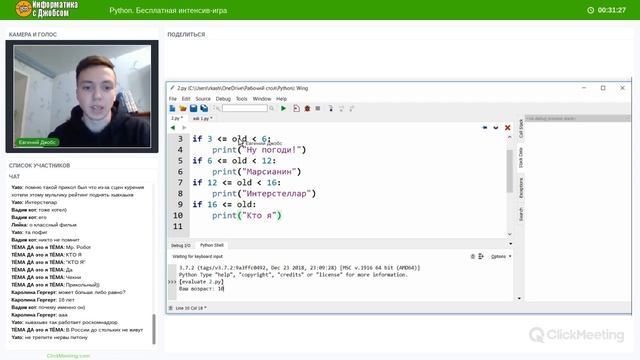Maximize the Wing IDE window
Screen dimensions: 640x360
pyautogui.click(x=603, y=88)
